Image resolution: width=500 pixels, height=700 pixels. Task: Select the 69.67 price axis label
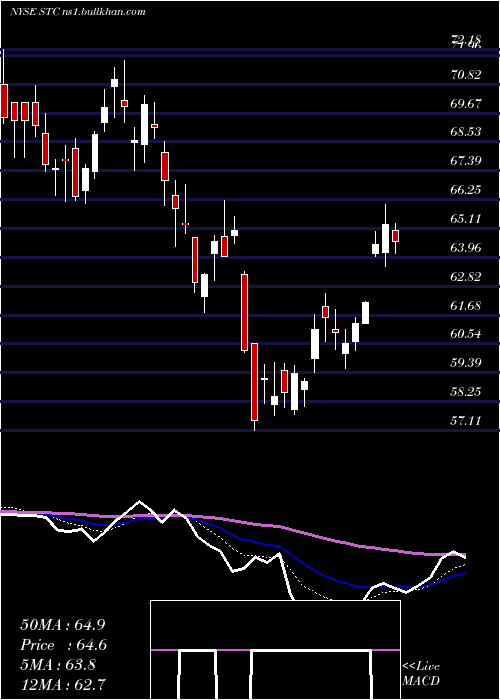click(x=466, y=103)
